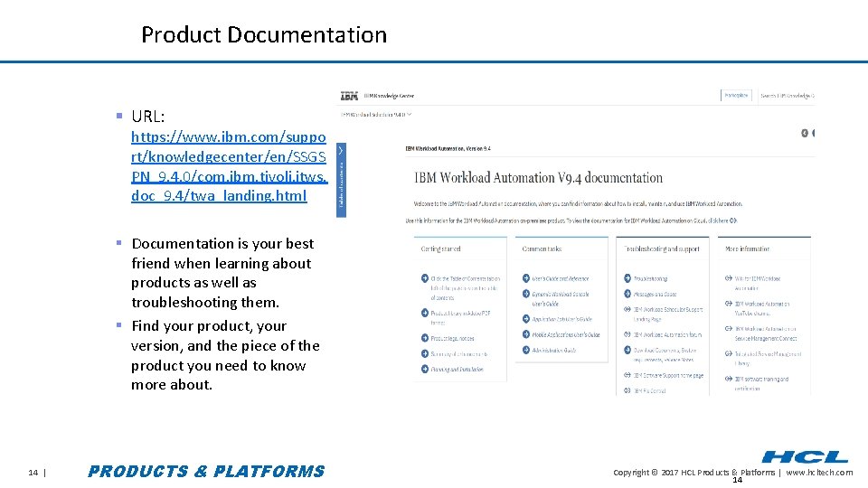Image resolution: width=868 pixels, height=488 pixels.
Task: Click the Troubleshooting and support card heading
Action: coord(662,249)
